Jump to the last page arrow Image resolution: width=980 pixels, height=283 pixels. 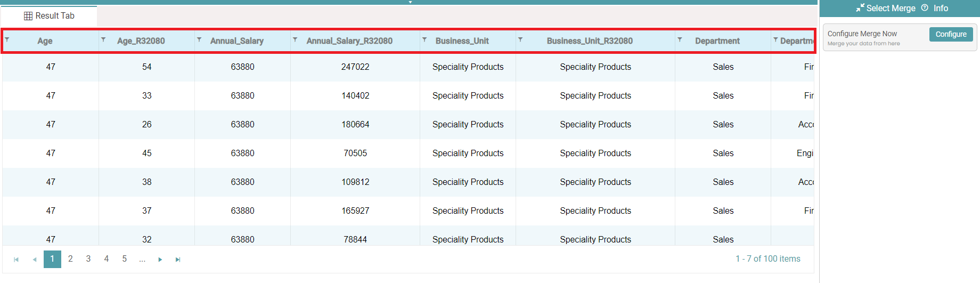point(178,260)
